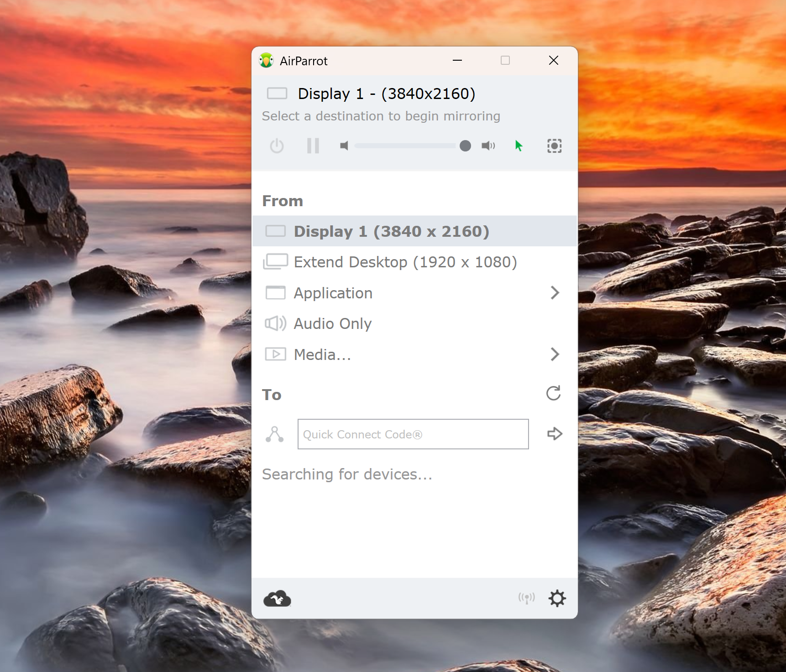
Task: Click the volume slider handle
Action: 465,146
